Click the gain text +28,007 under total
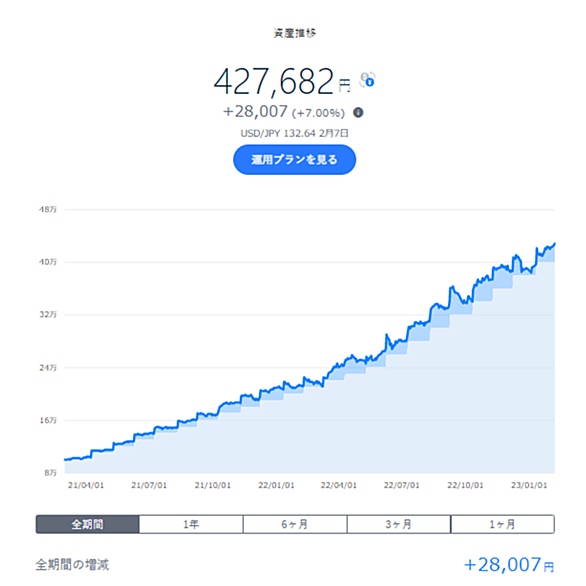The width and height of the screenshot is (586, 586). (x=255, y=112)
